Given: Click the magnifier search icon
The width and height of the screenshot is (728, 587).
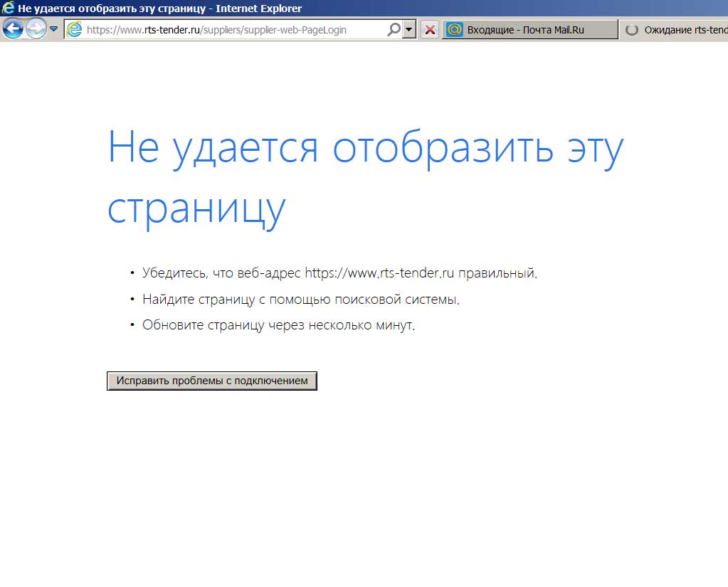Looking at the screenshot, I should (x=394, y=30).
